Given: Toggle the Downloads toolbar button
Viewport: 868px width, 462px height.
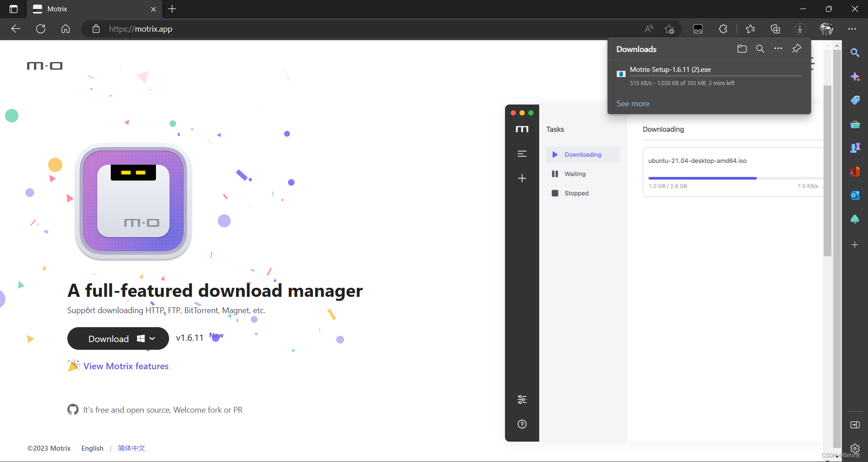Looking at the screenshot, I should click(800, 29).
